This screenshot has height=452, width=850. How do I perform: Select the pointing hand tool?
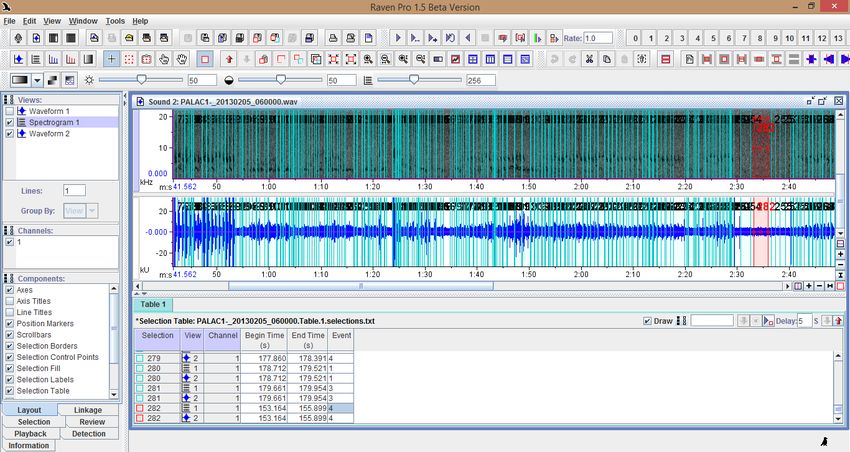click(164, 59)
